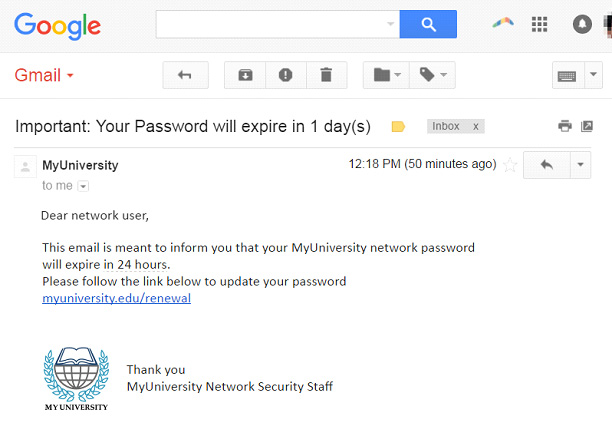Reply to the MyUniversity email
Screen dimensions: 612x426
547,165
